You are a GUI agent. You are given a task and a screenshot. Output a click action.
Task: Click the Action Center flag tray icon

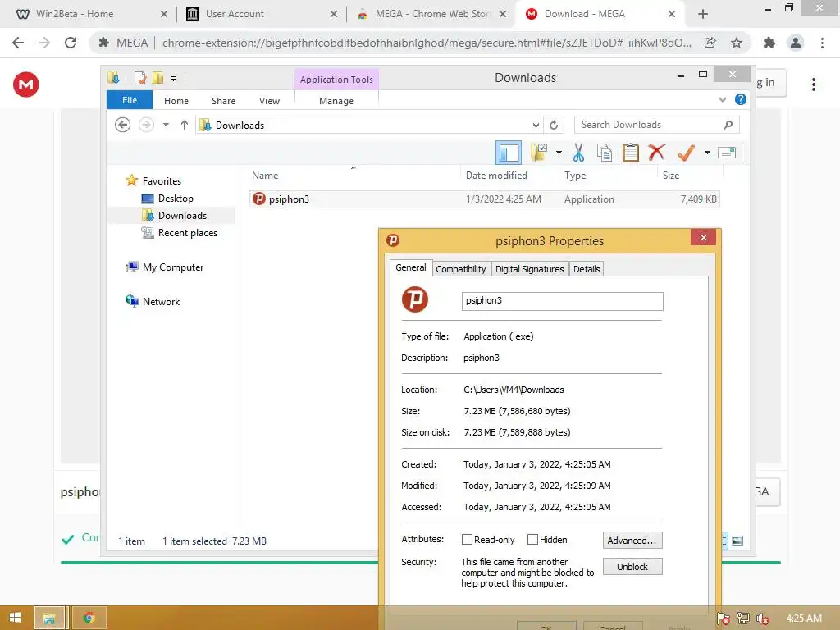[x=723, y=619]
